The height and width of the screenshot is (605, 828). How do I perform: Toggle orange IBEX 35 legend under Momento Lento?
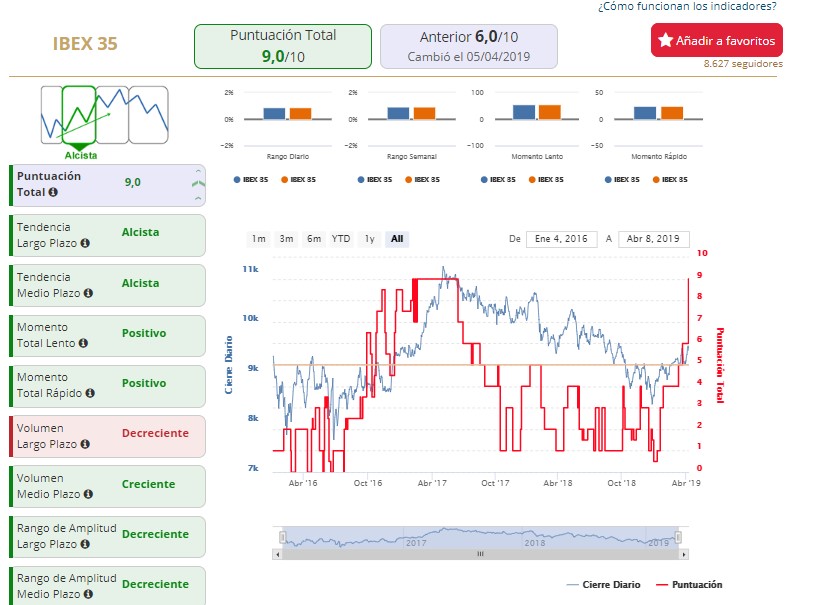pos(546,179)
